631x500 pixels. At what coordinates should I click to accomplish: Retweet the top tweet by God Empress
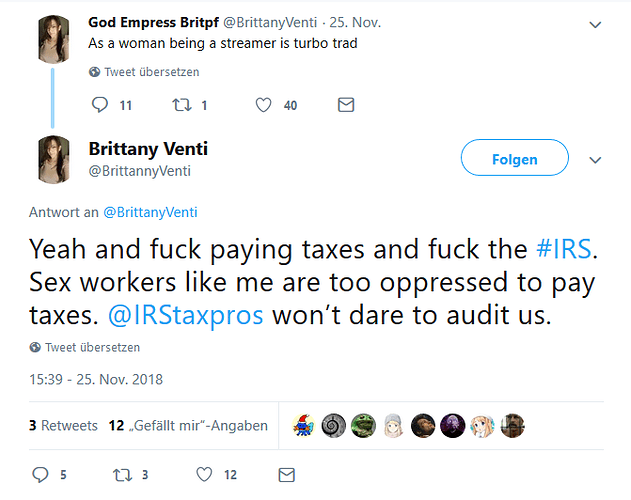click(181, 105)
